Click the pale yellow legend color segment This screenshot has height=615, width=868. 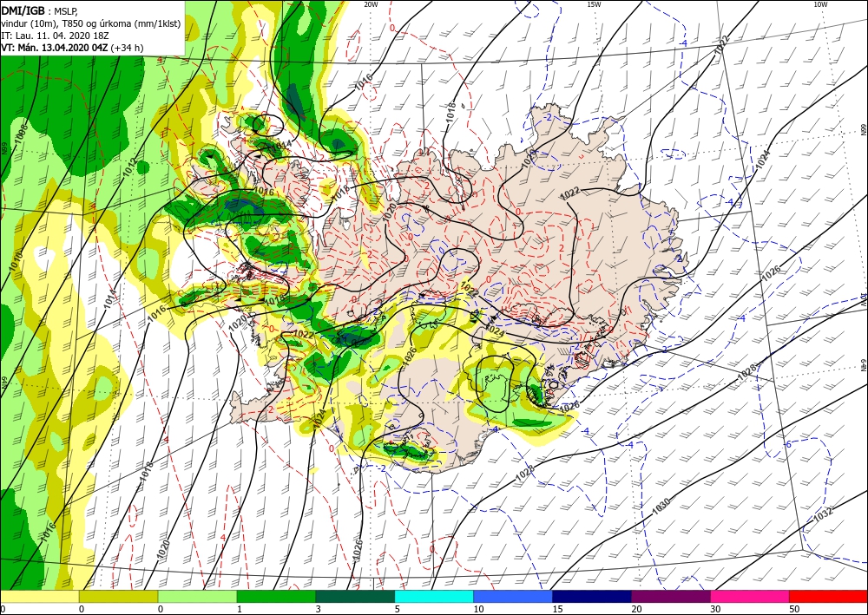(39, 597)
